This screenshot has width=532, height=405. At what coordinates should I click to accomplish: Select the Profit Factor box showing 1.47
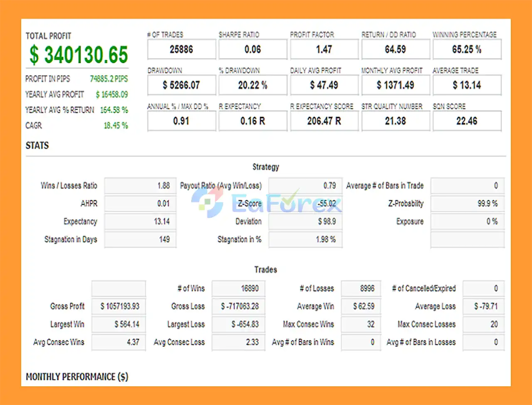(x=324, y=49)
